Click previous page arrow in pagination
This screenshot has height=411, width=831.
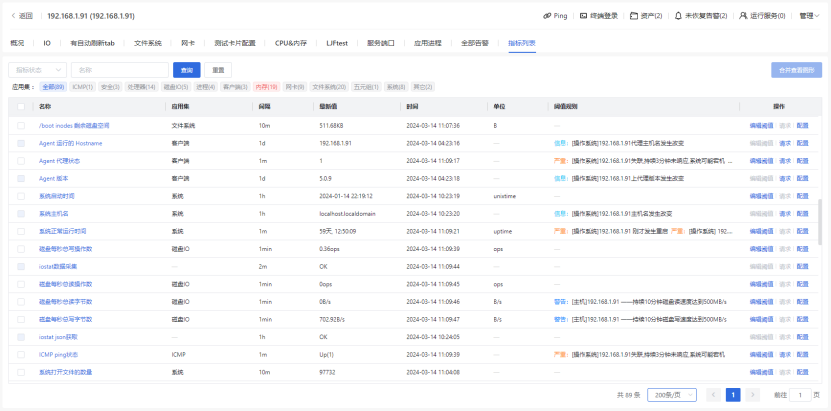(713, 395)
